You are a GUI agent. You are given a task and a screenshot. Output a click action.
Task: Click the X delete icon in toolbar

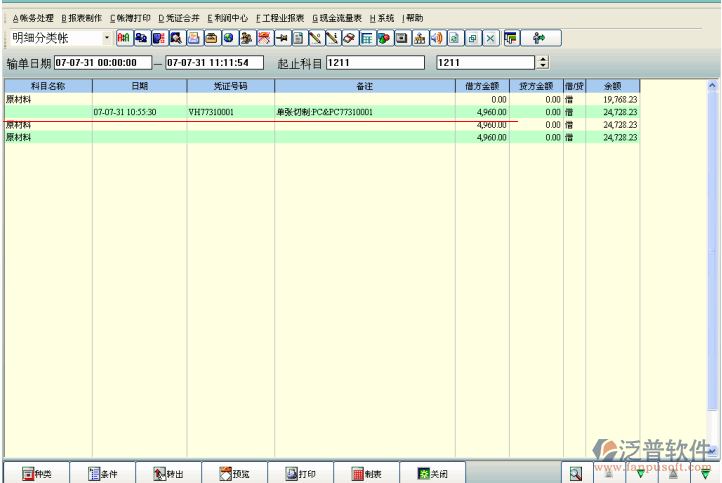(x=489, y=38)
